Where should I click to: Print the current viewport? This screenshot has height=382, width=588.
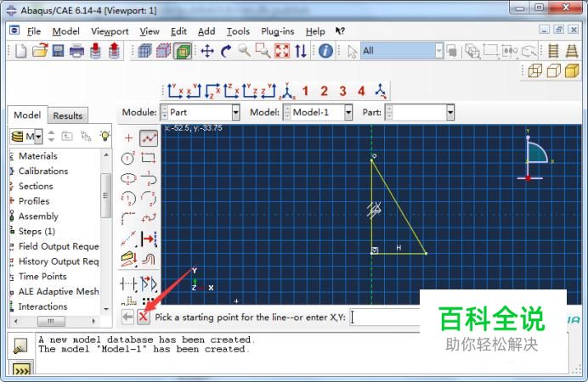click(x=76, y=51)
